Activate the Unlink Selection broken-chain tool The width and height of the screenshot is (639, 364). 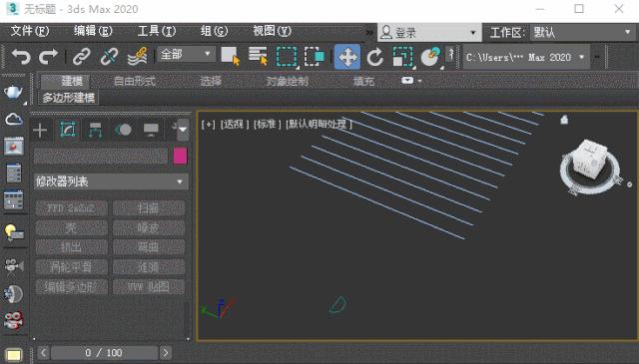coord(109,57)
